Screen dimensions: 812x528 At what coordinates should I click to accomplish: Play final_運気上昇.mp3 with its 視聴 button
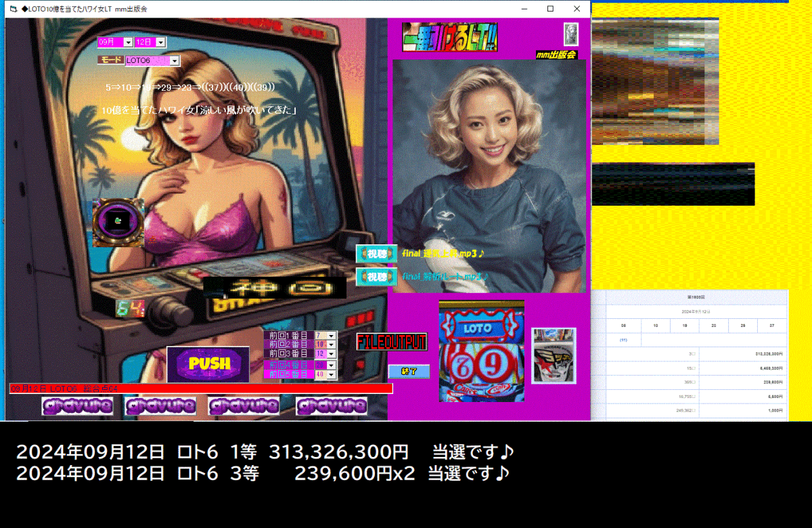coord(376,254)
